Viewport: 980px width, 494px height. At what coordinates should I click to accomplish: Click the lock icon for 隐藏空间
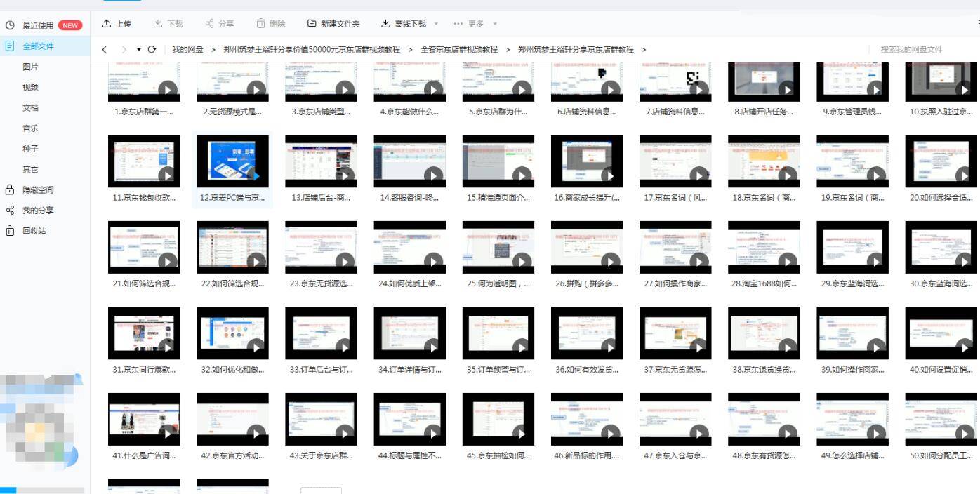(x=10, y=189)
